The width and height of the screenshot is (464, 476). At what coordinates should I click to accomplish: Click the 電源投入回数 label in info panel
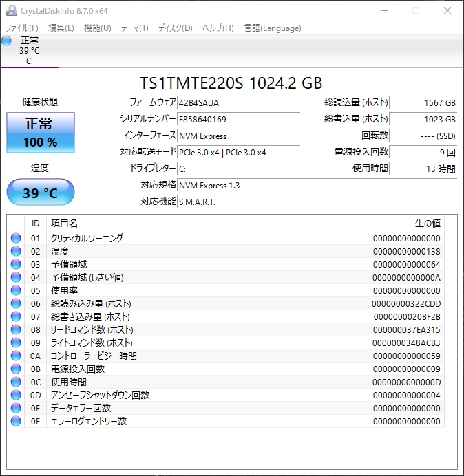pos(361,151)
